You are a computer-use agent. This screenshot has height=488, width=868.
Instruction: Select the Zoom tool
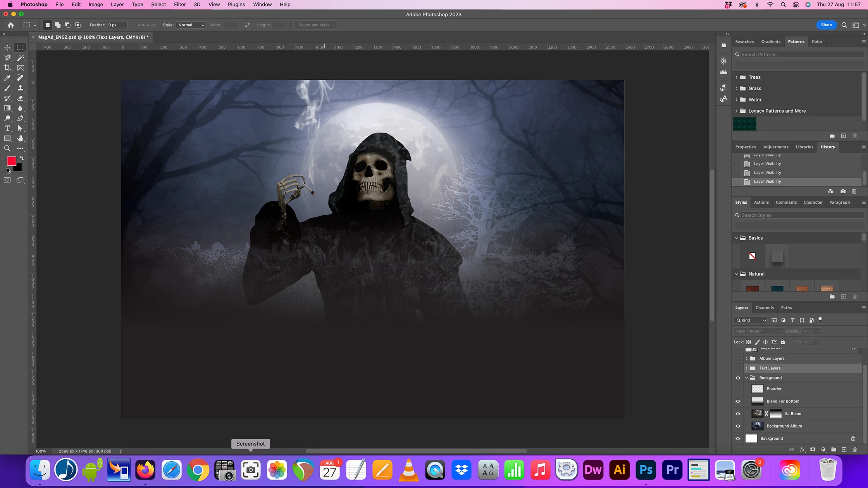[x=7, y=148]
